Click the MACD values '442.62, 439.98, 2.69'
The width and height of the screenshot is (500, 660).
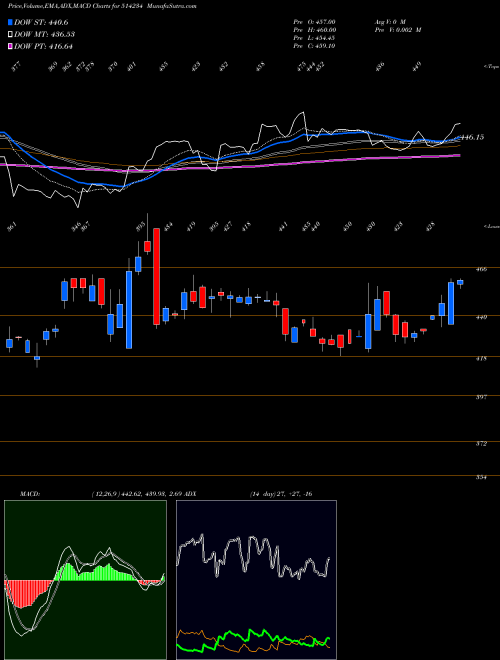click(151, 494)
